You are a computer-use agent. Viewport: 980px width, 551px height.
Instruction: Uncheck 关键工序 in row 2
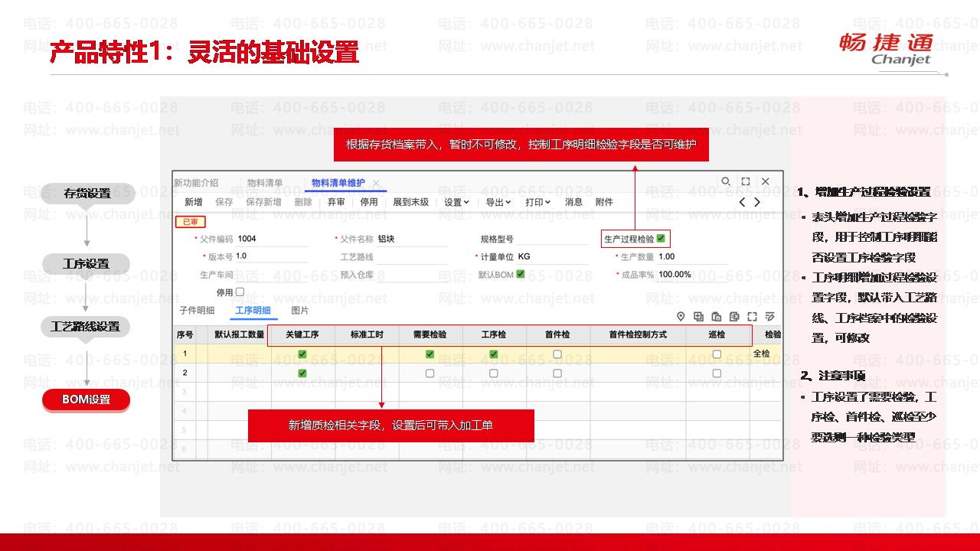coord(302,373)
